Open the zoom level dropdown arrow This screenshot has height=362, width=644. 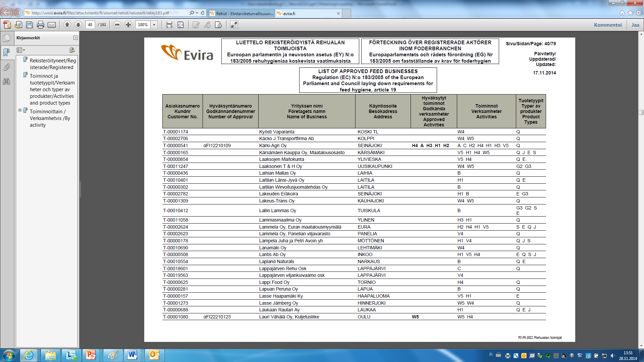(154, 25)
